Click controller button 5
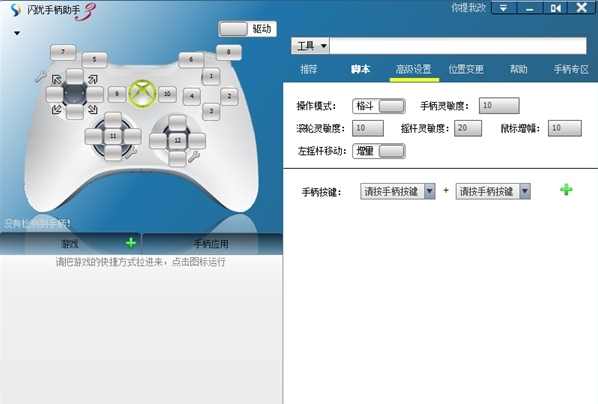The image size is (598, 404). pyautogui.click(x=94, y=60)
